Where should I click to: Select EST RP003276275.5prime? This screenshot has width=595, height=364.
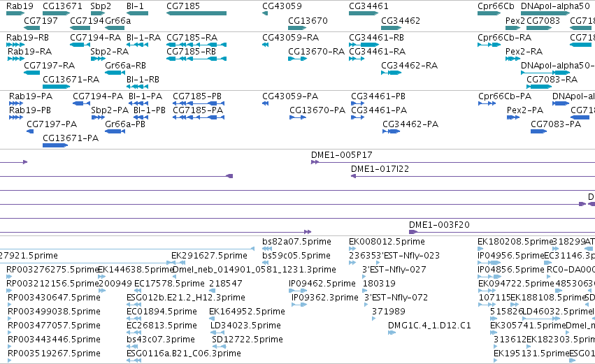(x=9, y=277)
